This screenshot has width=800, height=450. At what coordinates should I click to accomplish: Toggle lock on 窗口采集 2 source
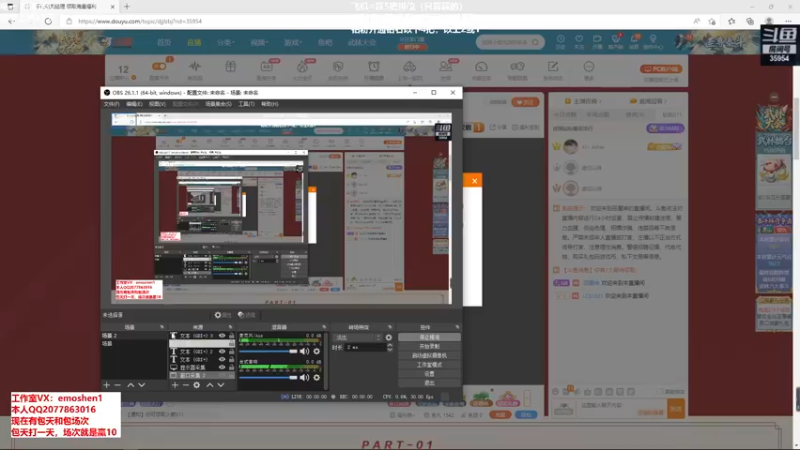coord(232,375)
